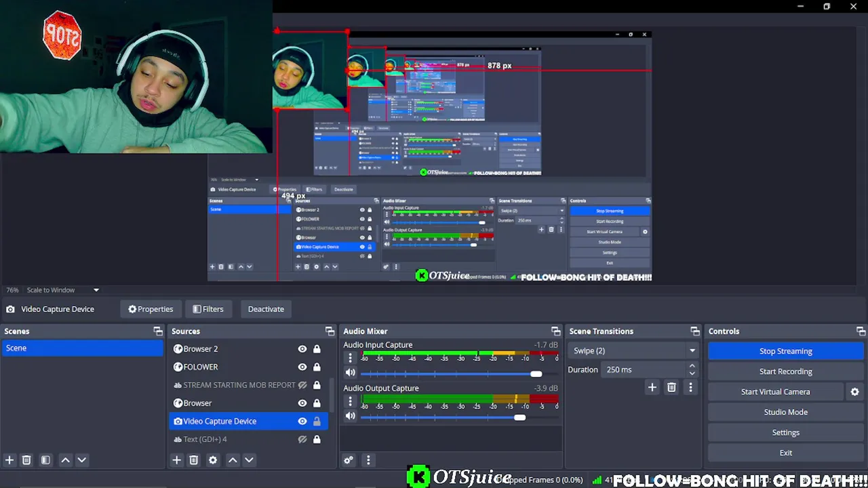This screenshot has width=868, height=488.
Task: Open advanced audio properties gears icon
Action: pos(349,460)
